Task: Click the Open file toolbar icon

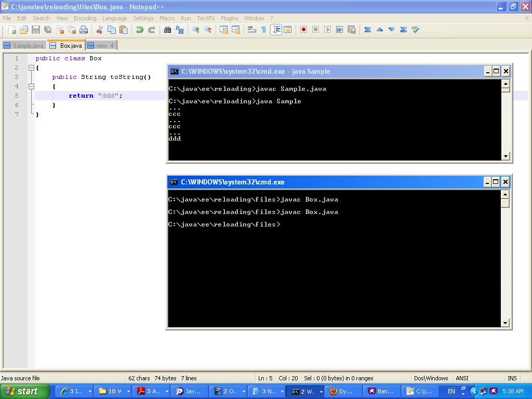Action: coord(24,30)
